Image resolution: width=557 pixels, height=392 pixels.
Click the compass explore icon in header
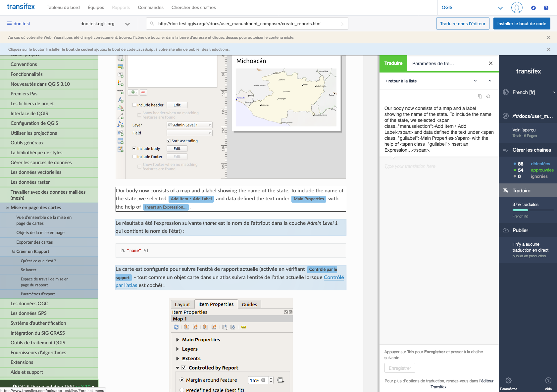[x=533, y=8]
